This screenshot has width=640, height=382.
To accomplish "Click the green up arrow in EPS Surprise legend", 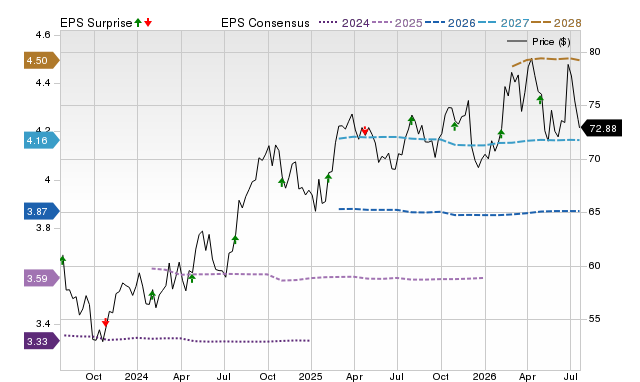I will [x=138, y=23].
